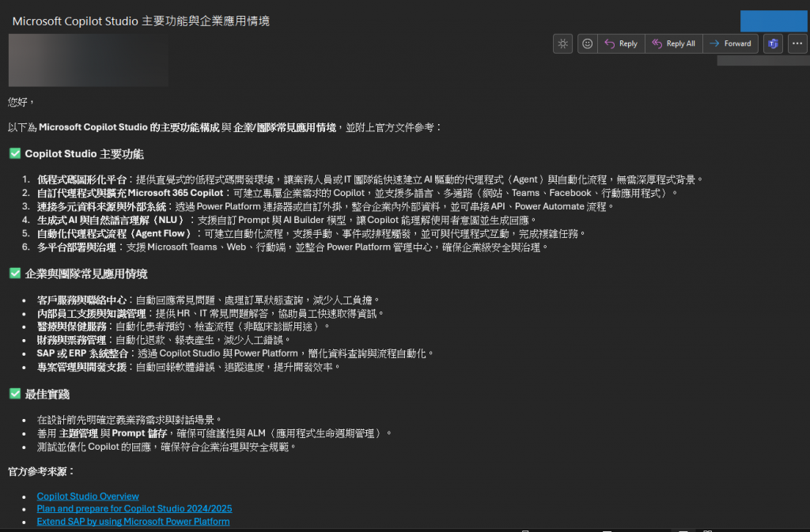Forward this email
Viewport: 810px width, 532px height.
[x=730, y=43]
